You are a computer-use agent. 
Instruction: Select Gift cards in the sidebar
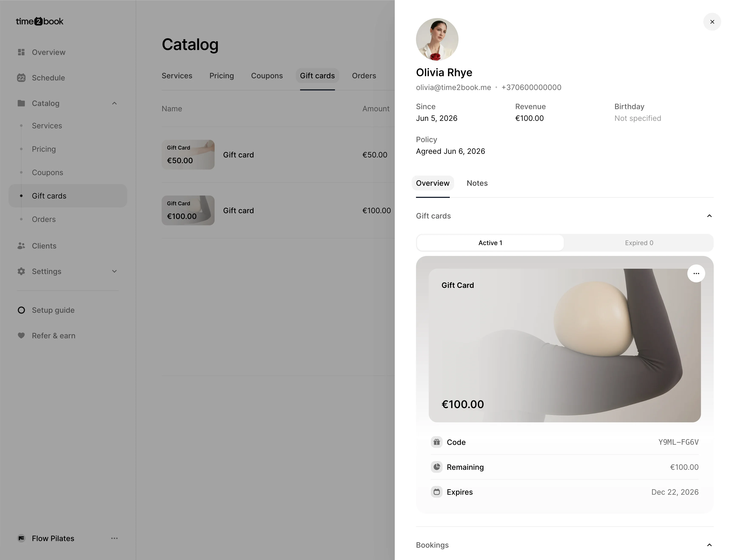[x=68, y=196]
